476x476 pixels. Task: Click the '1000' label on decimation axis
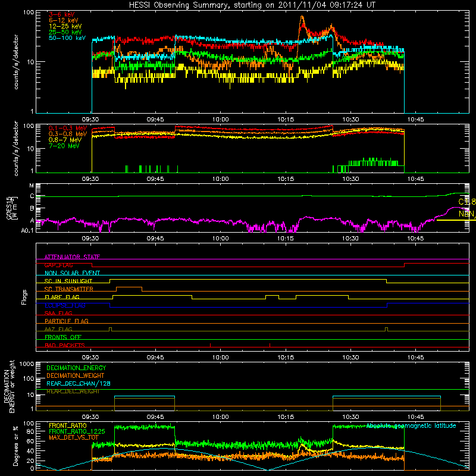[x=27, y=364]
